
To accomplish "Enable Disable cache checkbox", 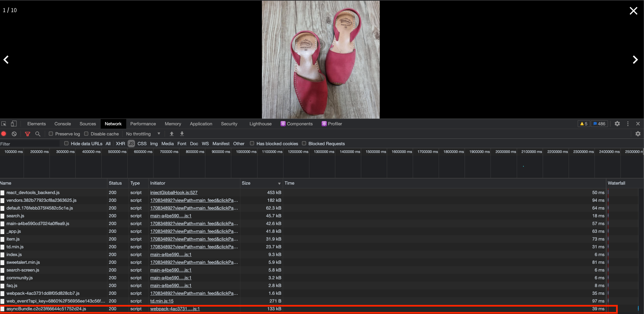I will [x=86, y=134].
